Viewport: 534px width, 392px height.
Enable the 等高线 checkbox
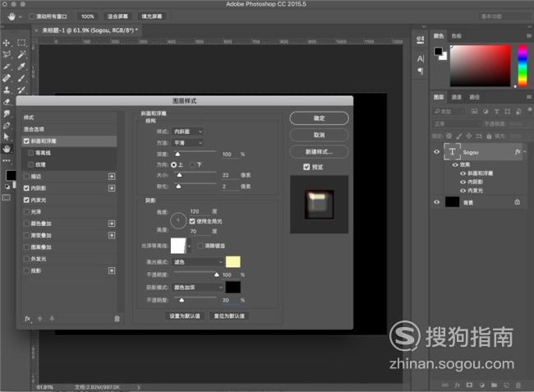[x=31, y=153]
